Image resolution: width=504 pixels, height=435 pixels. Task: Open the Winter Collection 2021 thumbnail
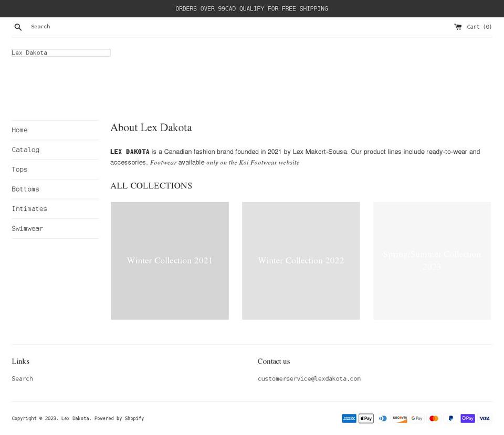[x=170, y=261]
